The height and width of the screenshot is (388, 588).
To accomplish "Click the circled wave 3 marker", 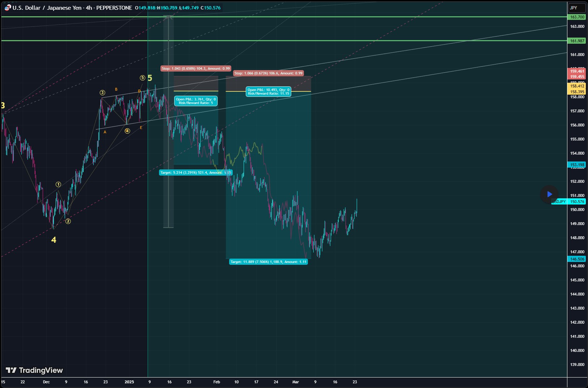I will click(x=103, y=93).
